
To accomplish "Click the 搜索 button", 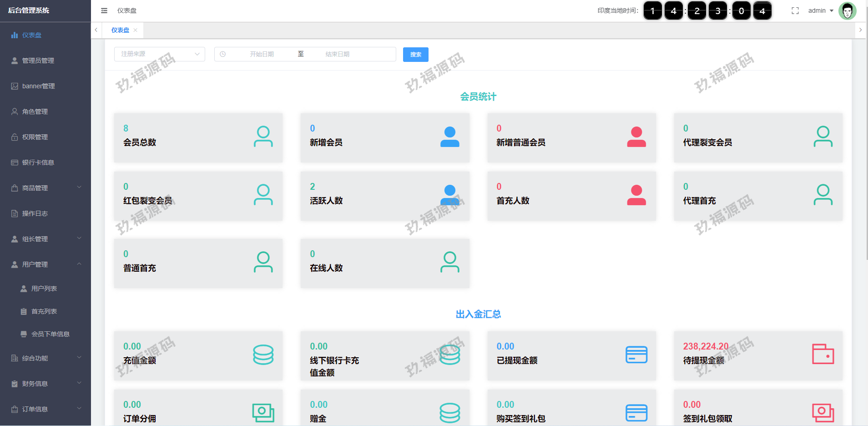I will 415,55.
